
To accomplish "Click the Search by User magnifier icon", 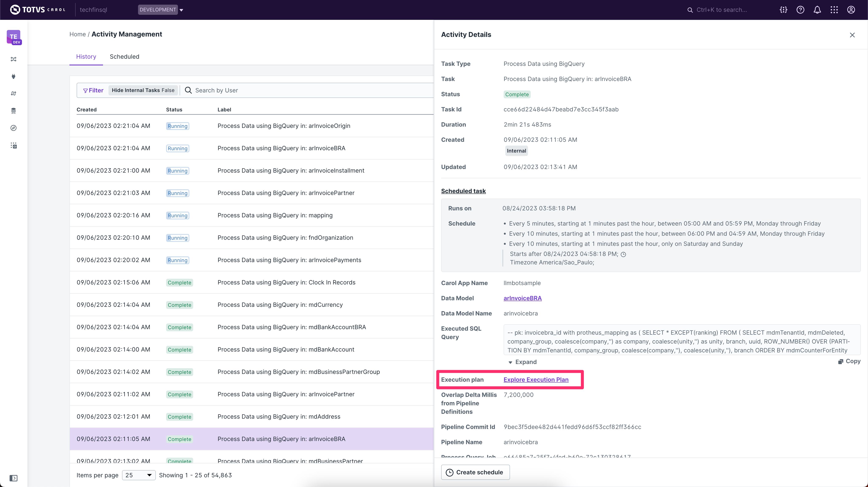I will coord(188,90).
